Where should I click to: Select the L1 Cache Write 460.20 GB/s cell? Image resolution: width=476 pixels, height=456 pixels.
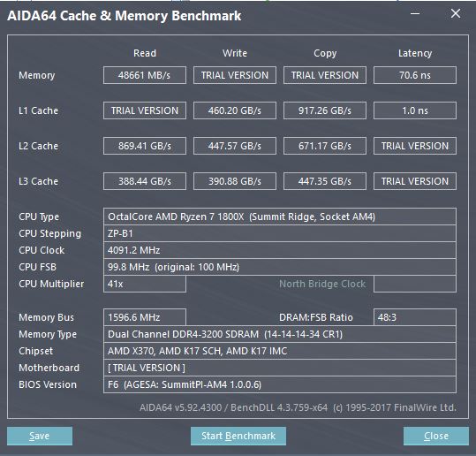[x=235, y=110]
